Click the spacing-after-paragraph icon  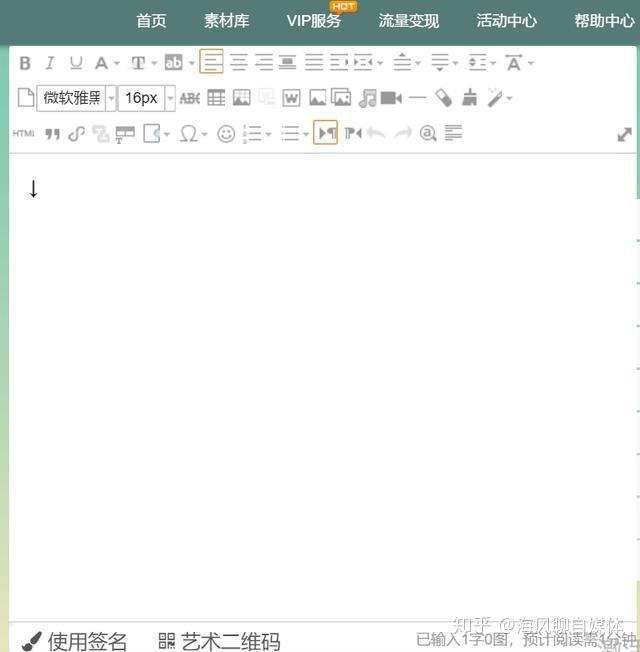click(440, 63)
